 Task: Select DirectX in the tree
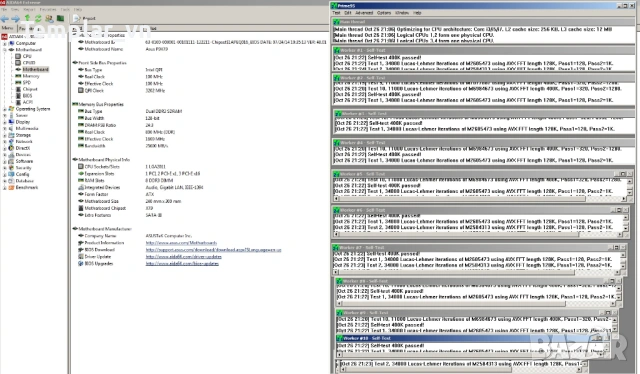[x=23, y=148]
